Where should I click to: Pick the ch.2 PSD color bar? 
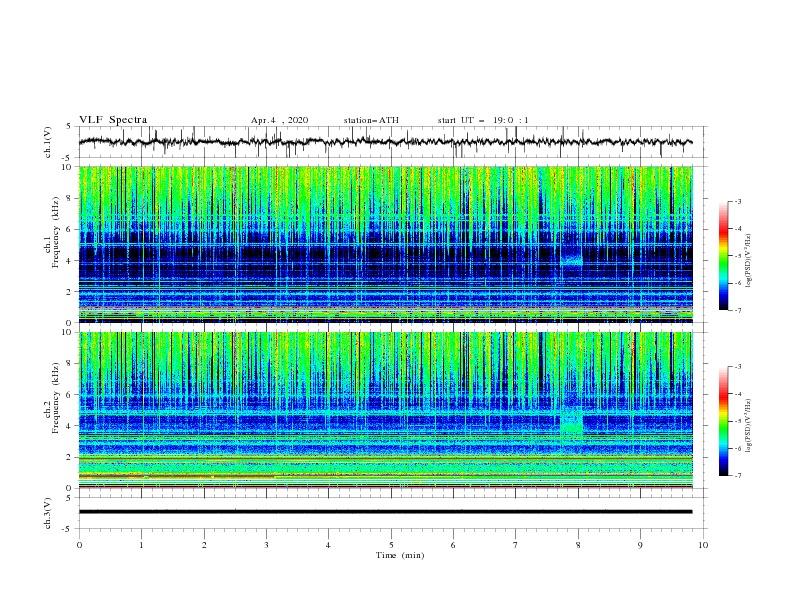pos(723,421)
